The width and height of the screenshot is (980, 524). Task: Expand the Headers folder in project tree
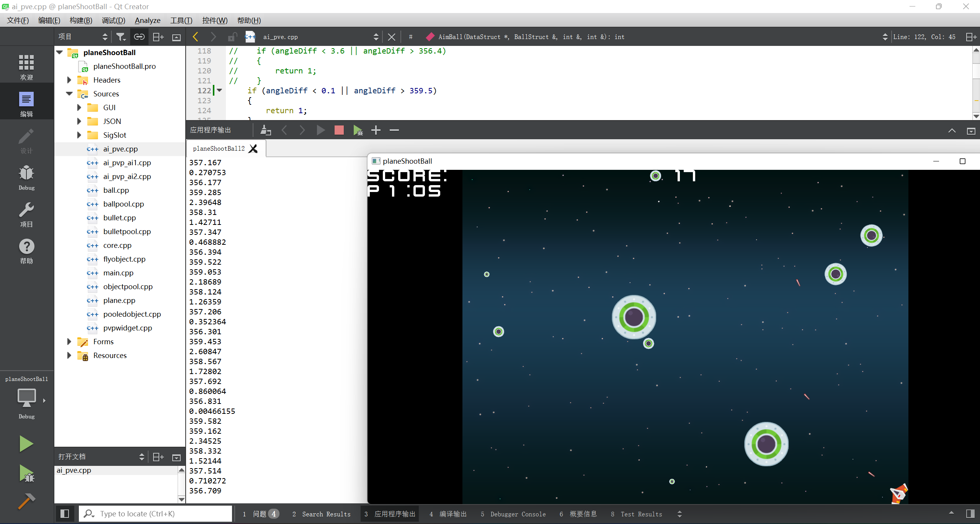(x=69, y=80)
